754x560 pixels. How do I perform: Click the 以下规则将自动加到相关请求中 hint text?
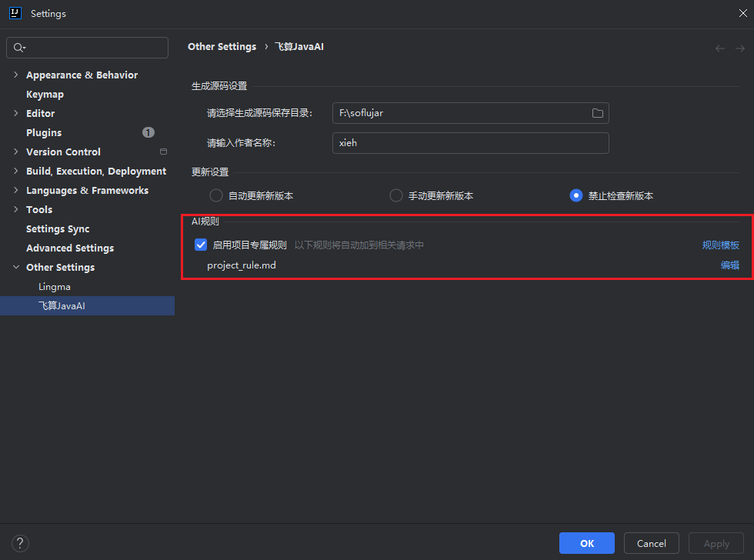359,245
